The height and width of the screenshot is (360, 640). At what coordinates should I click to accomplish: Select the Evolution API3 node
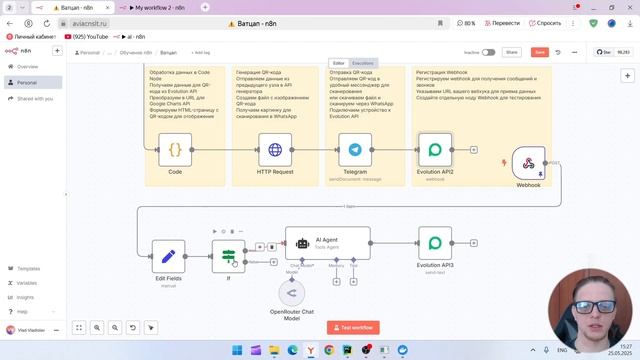[435, 243]
